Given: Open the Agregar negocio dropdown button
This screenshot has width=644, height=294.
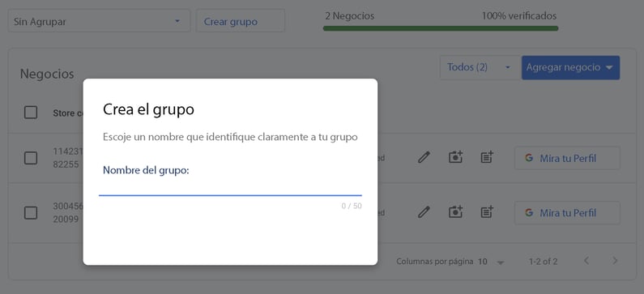Looking at the screenshot, I should tap(570, 68).
